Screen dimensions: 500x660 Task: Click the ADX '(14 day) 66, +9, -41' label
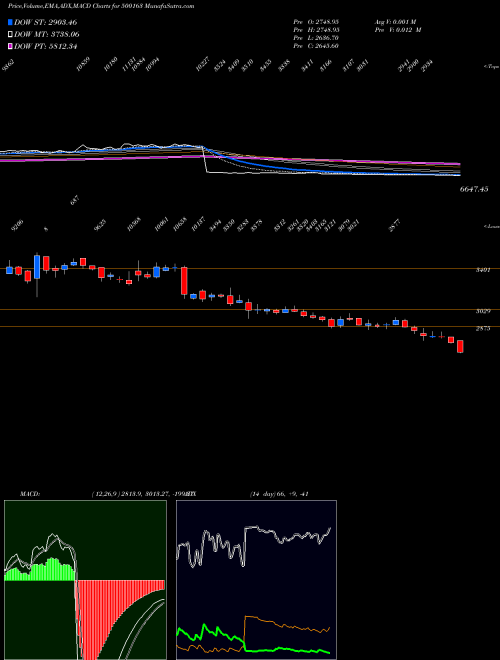[279, 494]
